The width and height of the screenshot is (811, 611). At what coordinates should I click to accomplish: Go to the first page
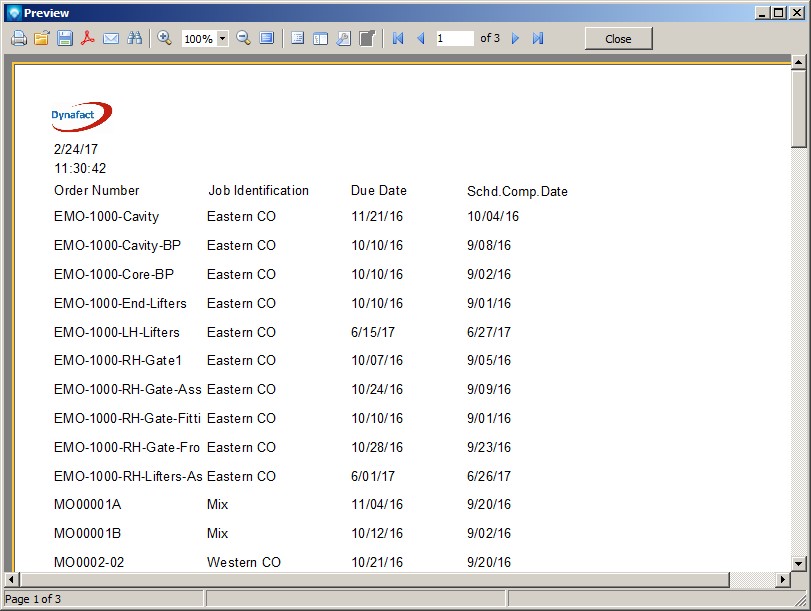click(x=398, y=38)
